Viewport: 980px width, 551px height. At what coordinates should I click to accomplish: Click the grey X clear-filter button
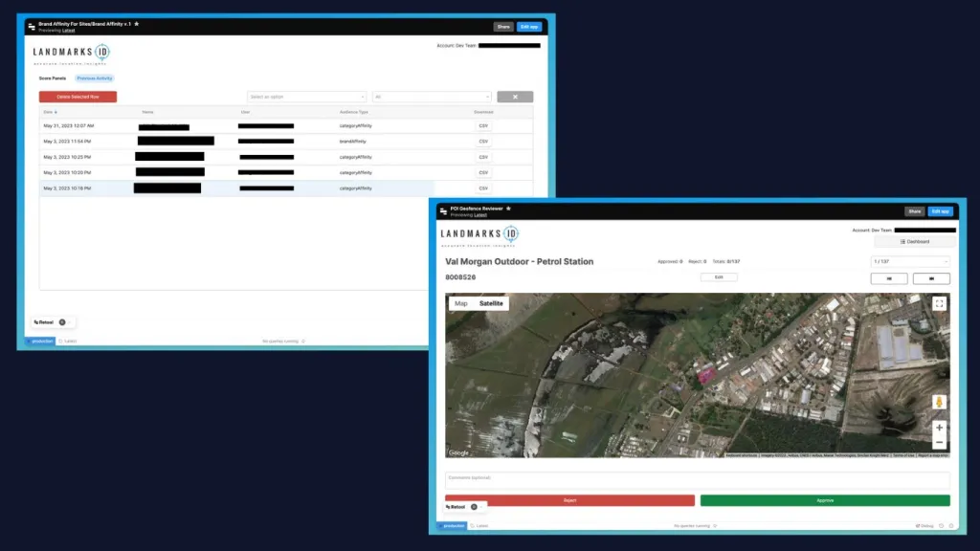coord(515,97)
